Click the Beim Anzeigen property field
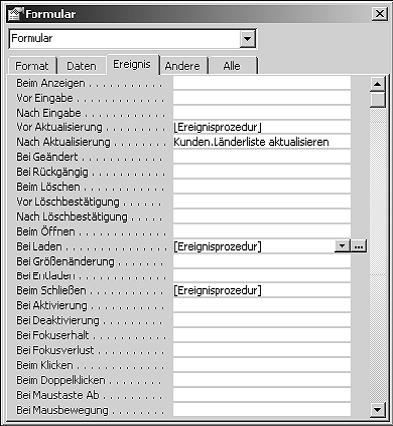 tap(262, 83)
